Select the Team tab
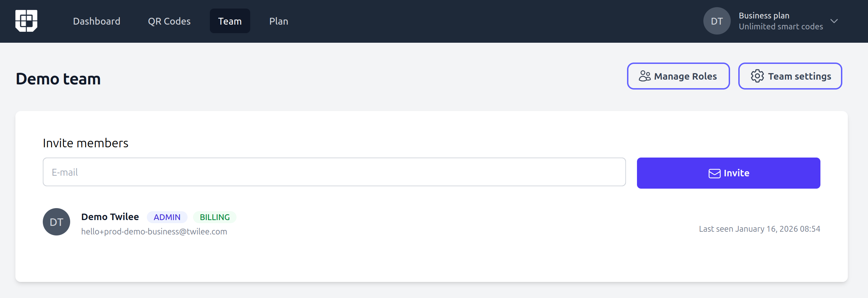 point(230,21)
